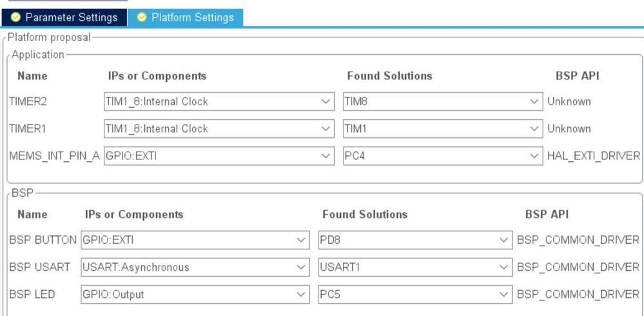
Task: Expand the TIM8 found solutions dropdown
Action: coord(443,101)
